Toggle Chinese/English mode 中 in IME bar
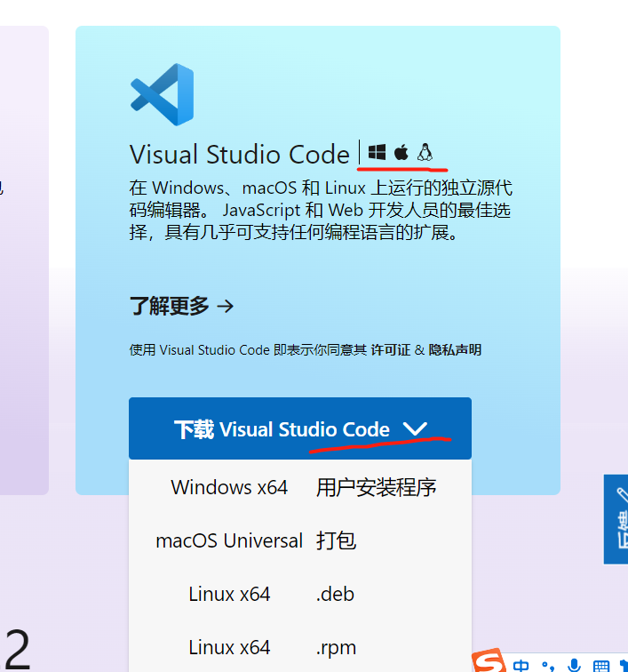The image size is (628, 672). [521, 666]
